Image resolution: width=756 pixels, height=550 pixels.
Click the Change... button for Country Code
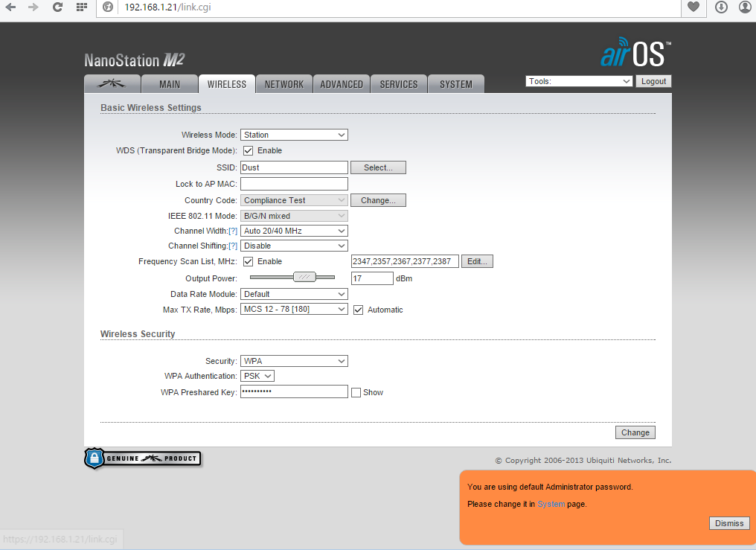(378, 200)
